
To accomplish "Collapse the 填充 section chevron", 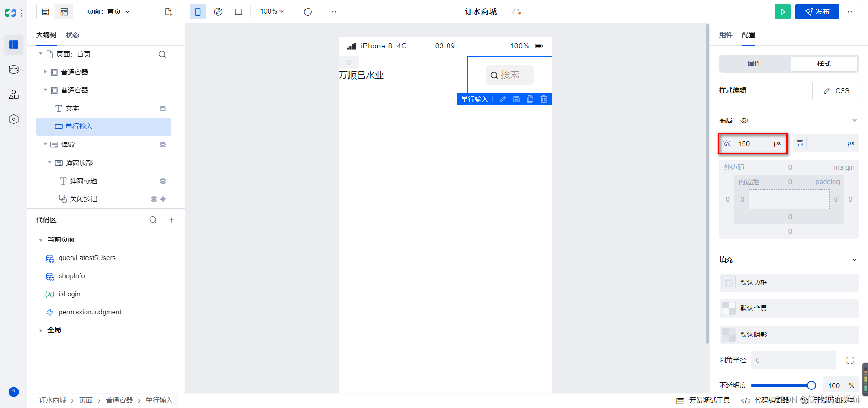I will 854,260.
